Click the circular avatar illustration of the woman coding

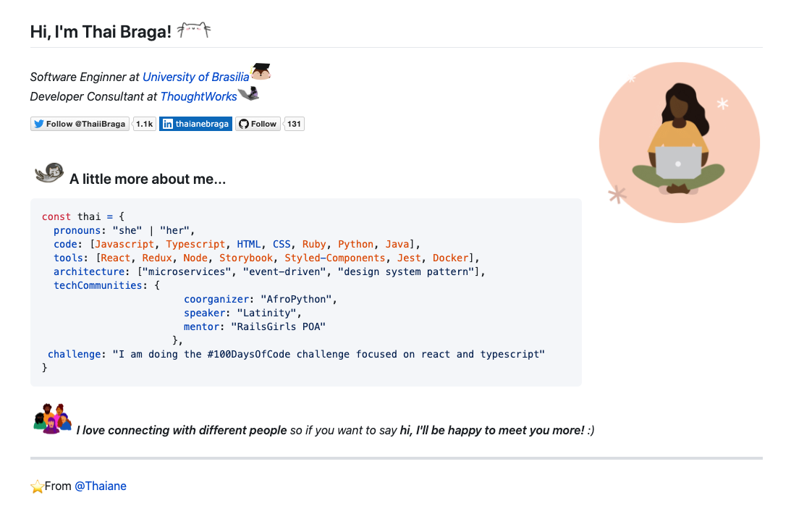point(679,143)
